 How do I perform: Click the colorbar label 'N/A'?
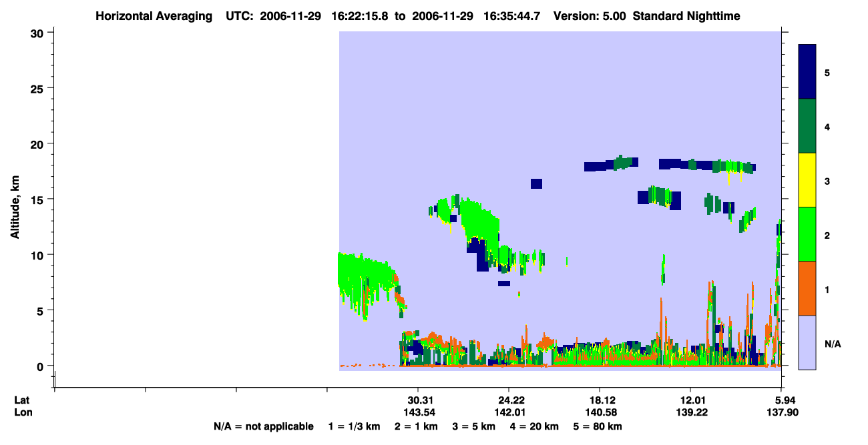coord(833,344)
